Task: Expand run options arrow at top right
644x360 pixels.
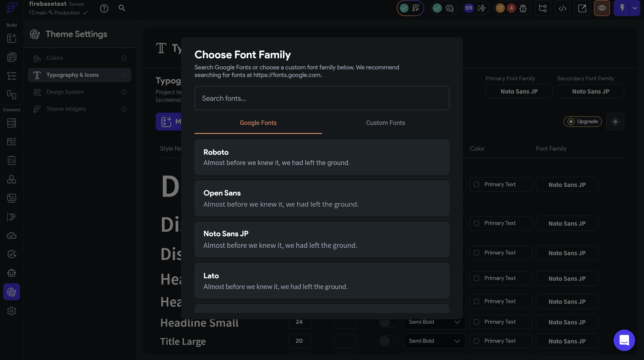Action: click(635, 8)
